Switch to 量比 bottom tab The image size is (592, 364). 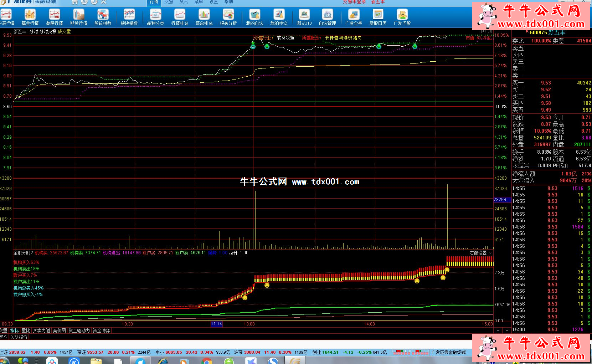point(26,330)
